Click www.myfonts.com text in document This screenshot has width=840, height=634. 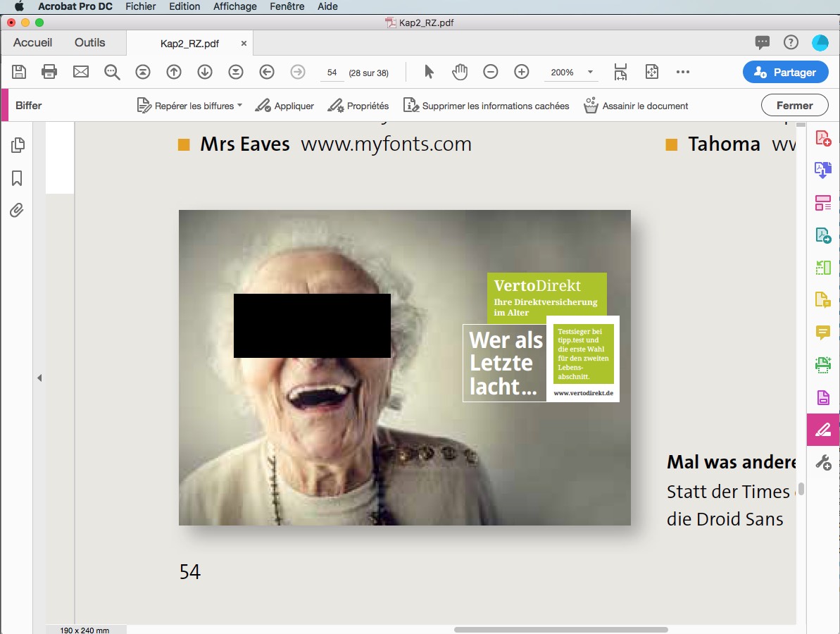[386, 144]
